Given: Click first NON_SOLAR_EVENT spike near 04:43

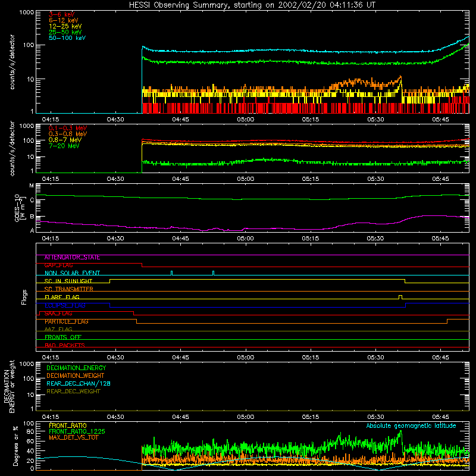Looking at the screenshot, I should [172, 273].
